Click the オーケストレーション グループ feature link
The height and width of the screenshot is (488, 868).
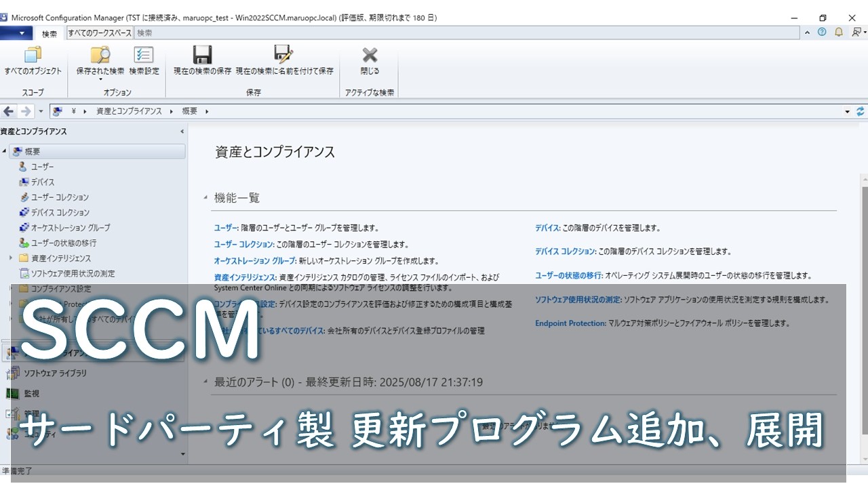click(254, 261)
